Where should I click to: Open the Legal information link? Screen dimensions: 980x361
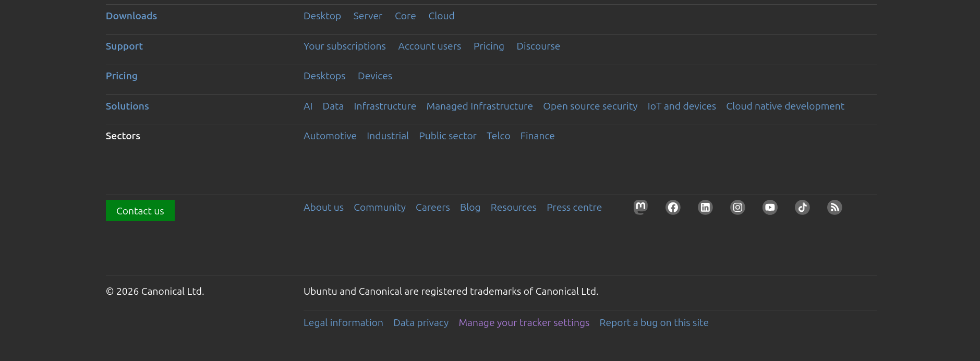343,323
